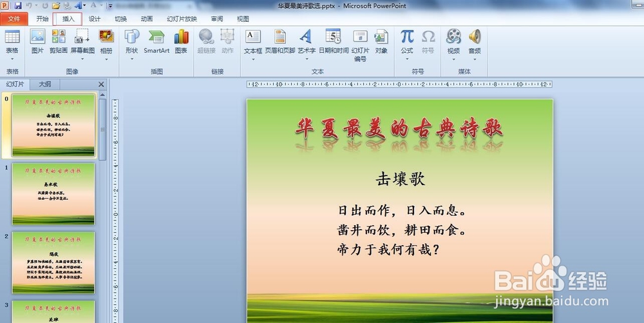Click the 文本框 text box icon

pos(253,37)
